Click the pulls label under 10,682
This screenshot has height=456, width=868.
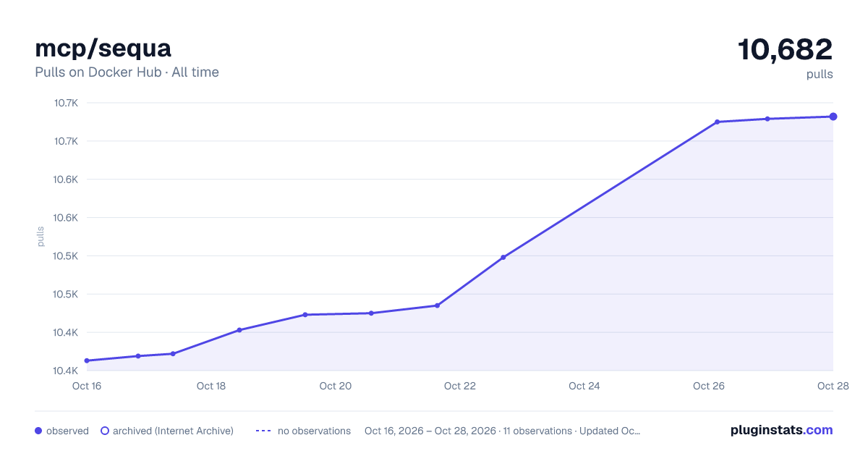[820, 74]
